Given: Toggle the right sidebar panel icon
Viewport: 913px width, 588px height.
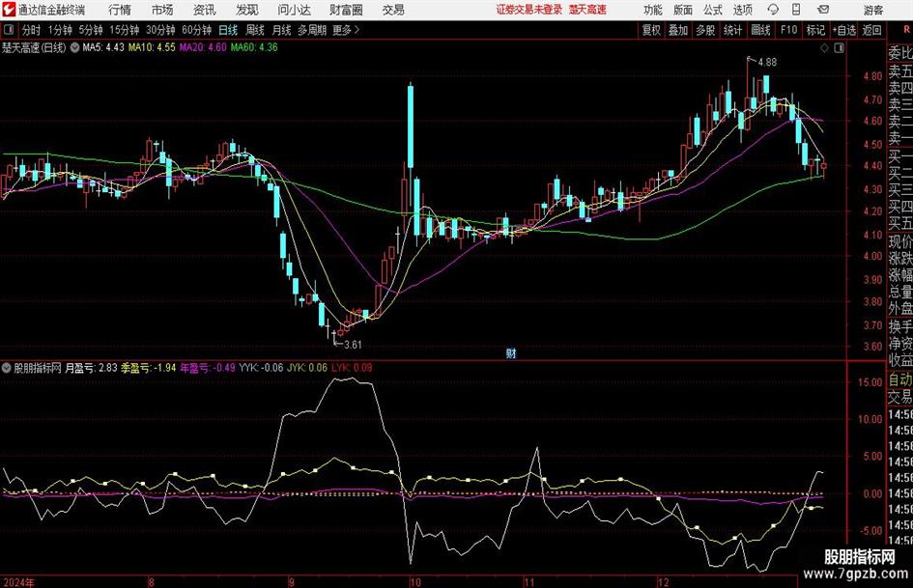Looking at the screenshot, I should coord(839,48).
